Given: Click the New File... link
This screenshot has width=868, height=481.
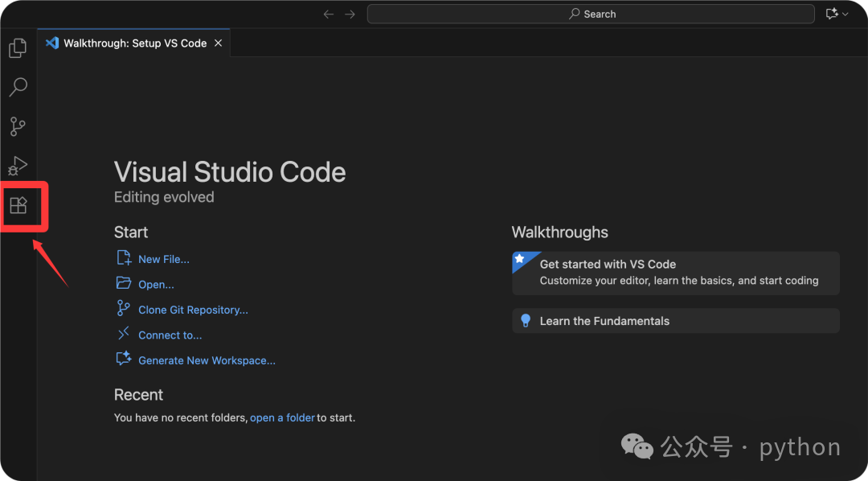Looking at the screenshot, I should point(164,259).
